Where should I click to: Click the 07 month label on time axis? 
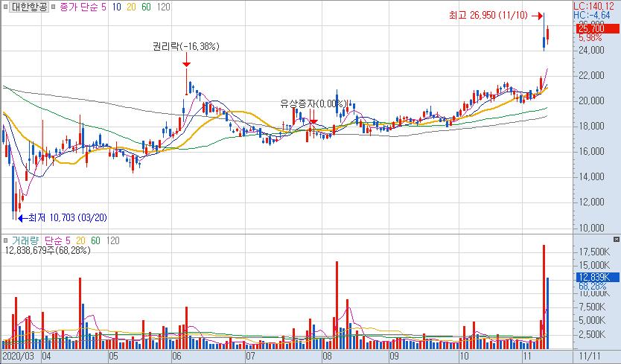click(x=250, y=356)
